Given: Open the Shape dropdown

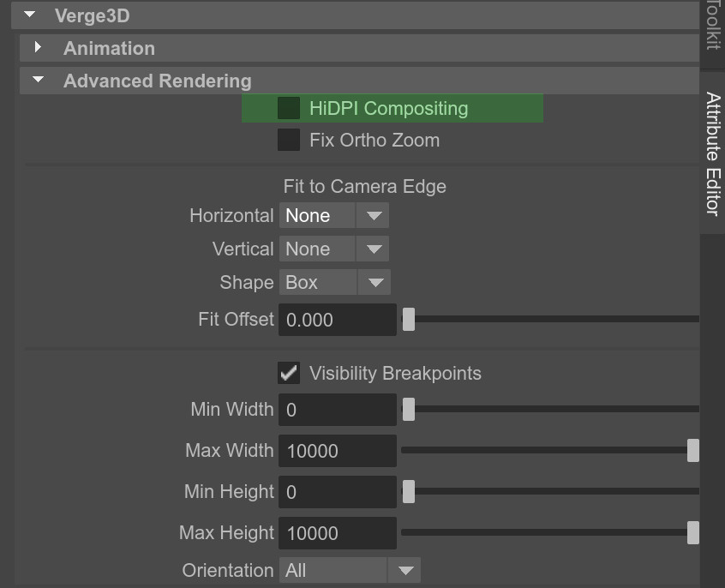Looking at the screenshot, I should click(335, 282).
